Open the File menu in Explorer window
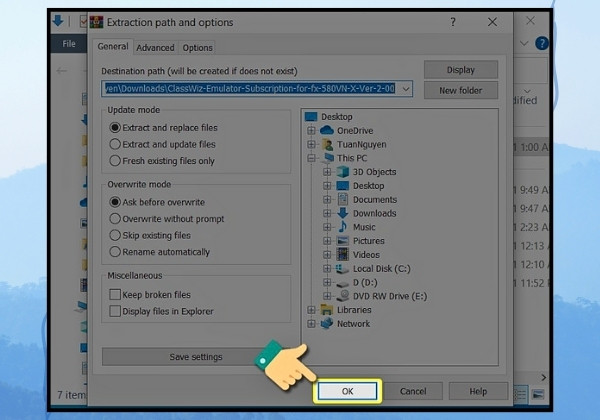The height and width of the screenshot is (420, 600). pos(69,44)
